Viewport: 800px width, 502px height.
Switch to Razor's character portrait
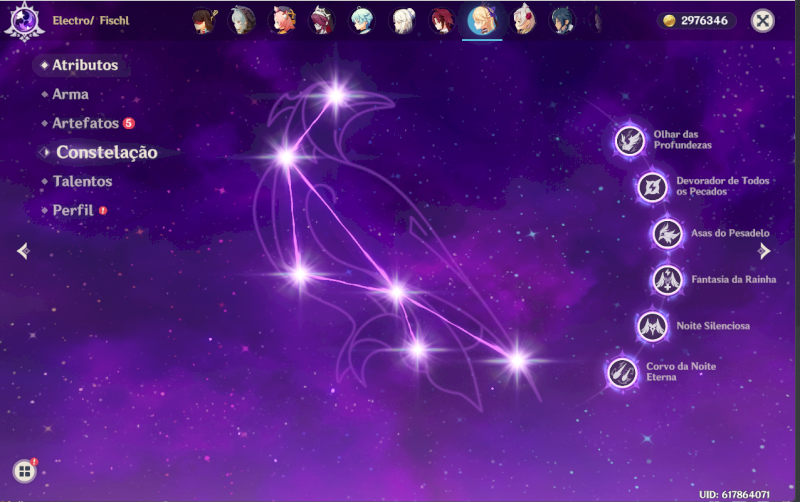(241, 20)
